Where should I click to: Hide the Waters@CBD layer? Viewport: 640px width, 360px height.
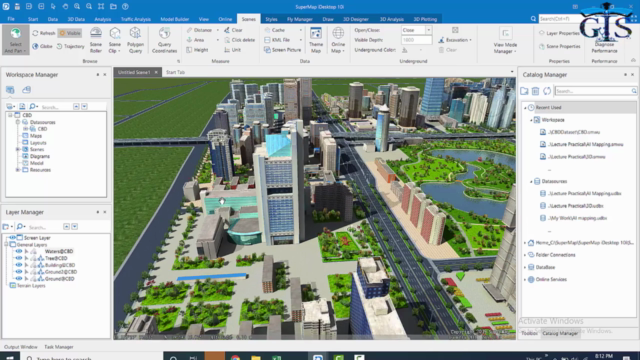19,251
